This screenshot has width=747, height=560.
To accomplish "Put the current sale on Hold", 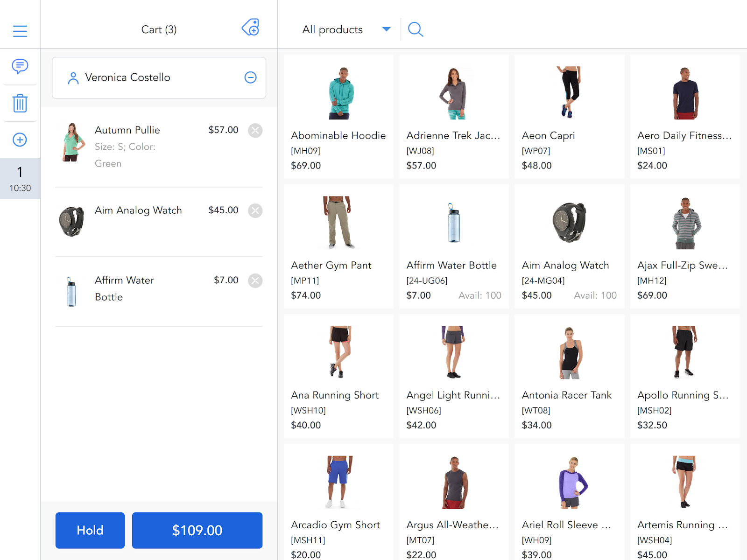I will (90, 530).
